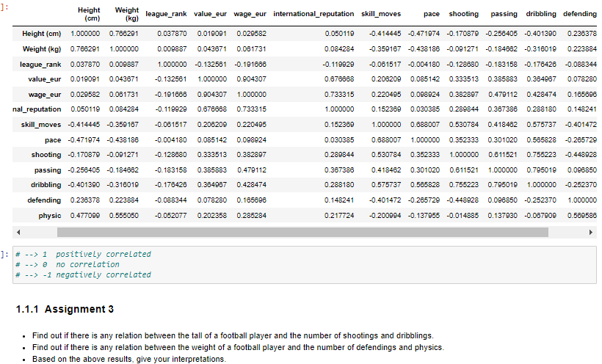602x364 pixels.
Task: Click the 'value_eur' row label
Action: [x=45, y=79]
